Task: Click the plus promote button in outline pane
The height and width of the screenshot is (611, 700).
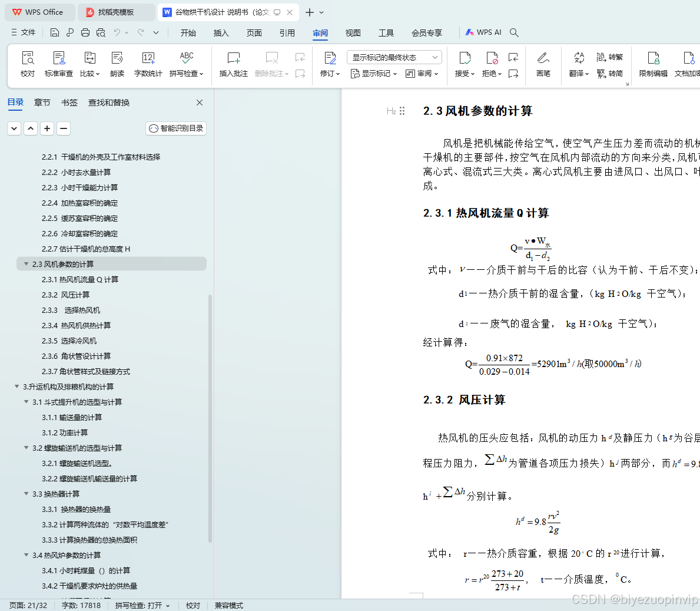Action: pos(47,128)
